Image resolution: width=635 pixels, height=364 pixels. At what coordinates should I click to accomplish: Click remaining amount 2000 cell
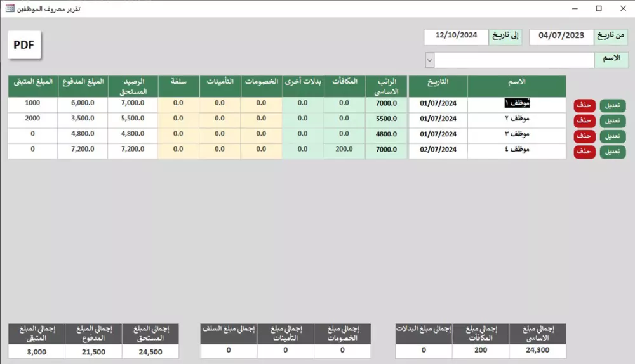33,119
